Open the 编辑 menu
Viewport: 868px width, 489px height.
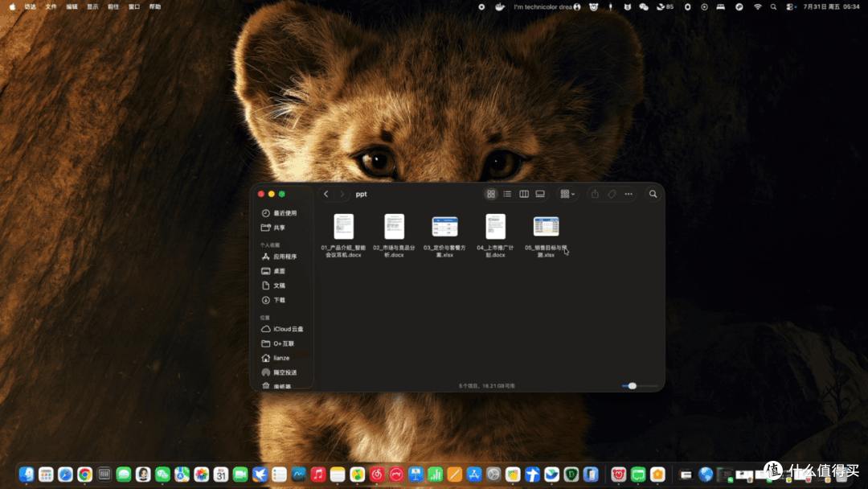click(x=72, y=6)
